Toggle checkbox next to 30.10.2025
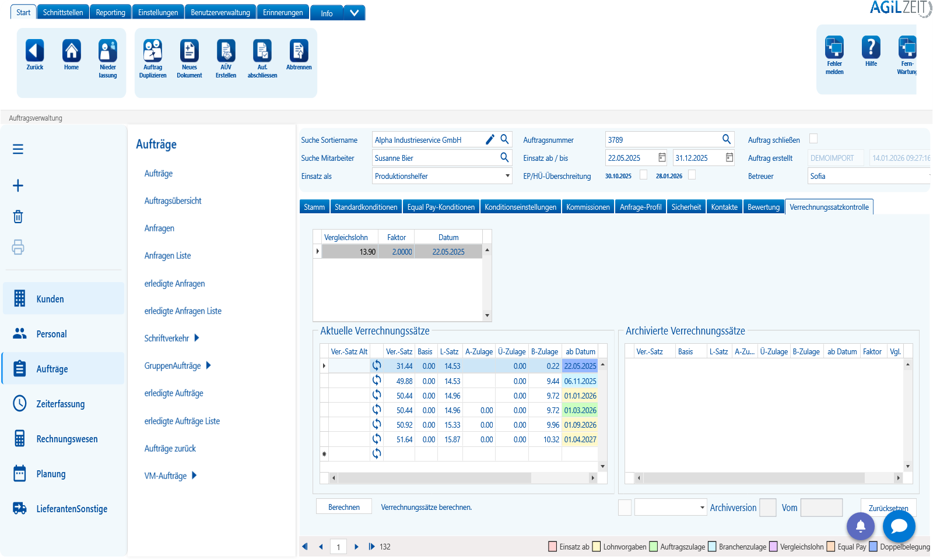 click(643, 175)
